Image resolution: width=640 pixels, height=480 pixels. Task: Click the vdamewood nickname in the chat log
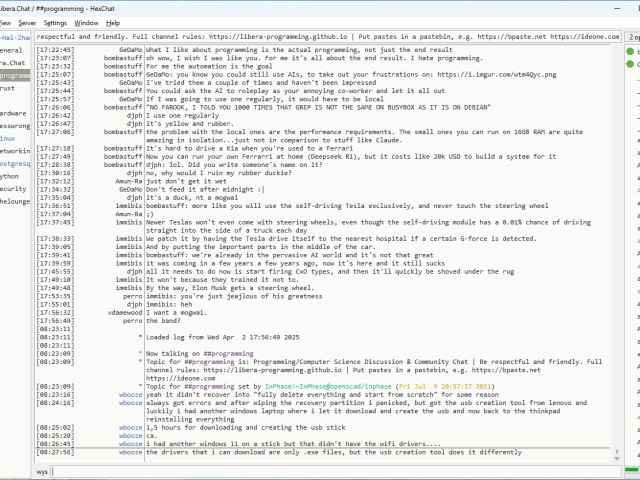coord(119,313)
